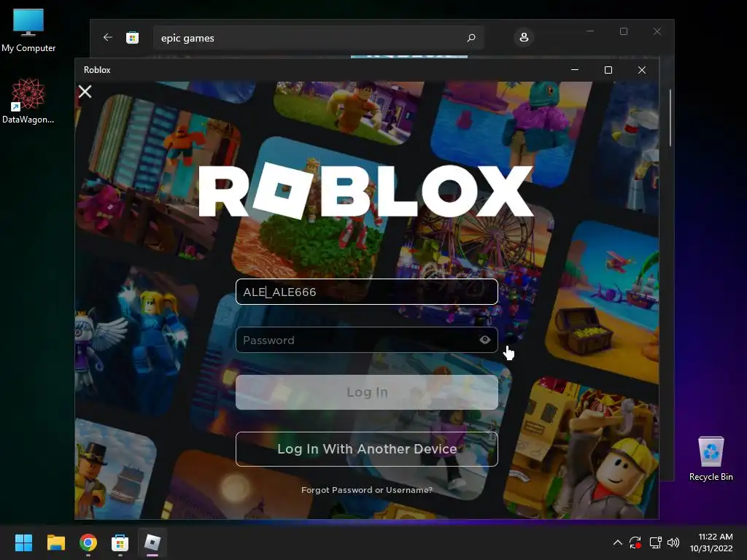Click the epic games search box in Store
Viewport: 747px width, 560px height.
[318, 38]
